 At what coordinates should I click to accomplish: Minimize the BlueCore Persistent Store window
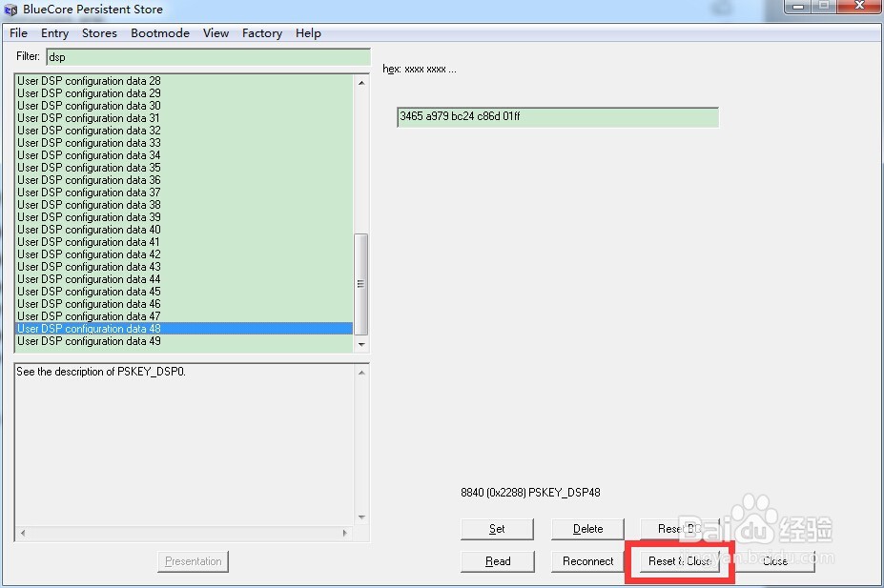point(798,7)
